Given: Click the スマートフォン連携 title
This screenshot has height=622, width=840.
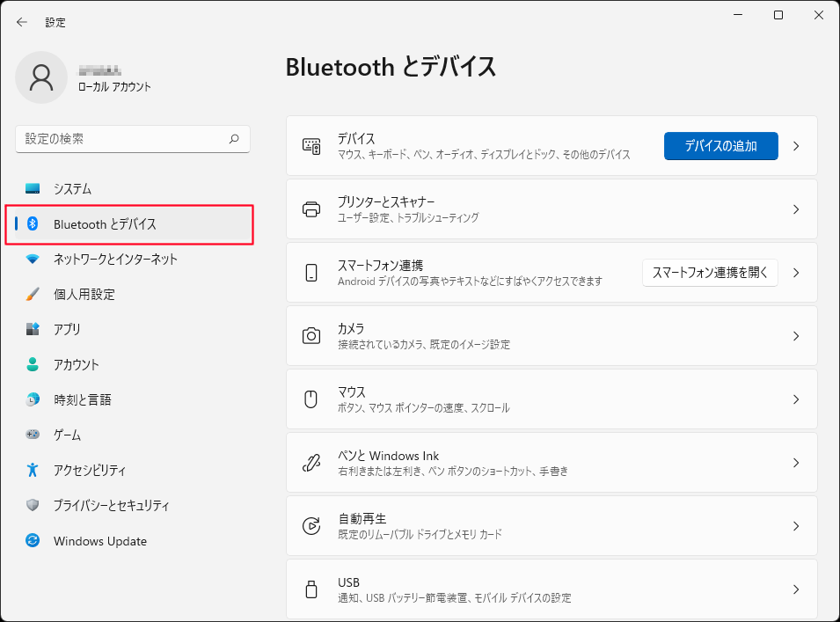Looking at the screenshot, I should click(380, 265).
